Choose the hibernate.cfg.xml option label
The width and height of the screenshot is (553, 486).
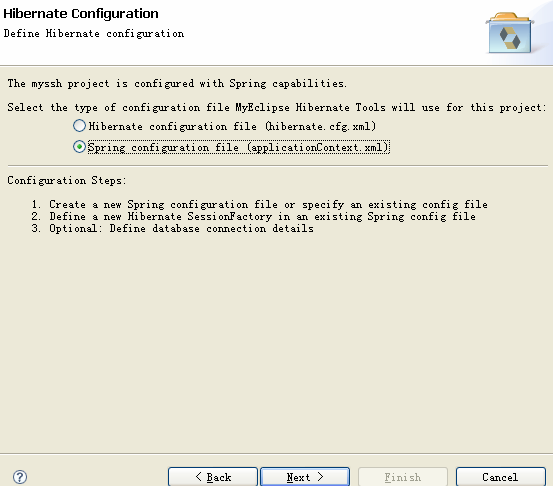pyautogui.click(x=232, y=126)
